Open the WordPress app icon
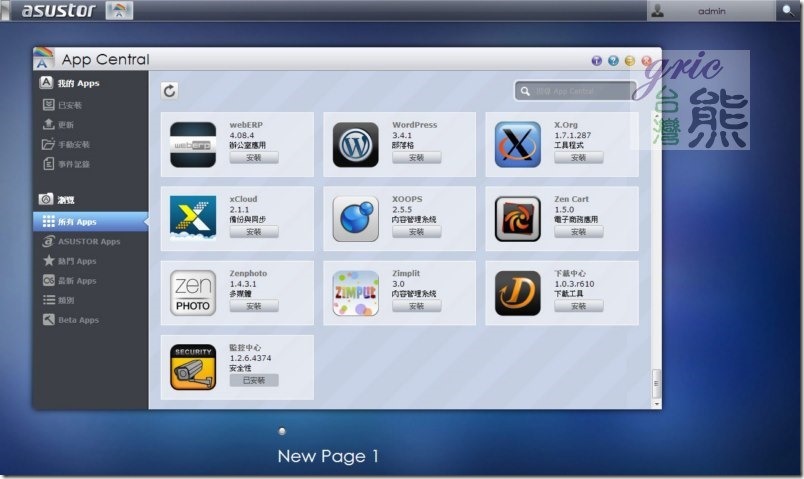This screenshot has height=479, width=804. [355, 145]
